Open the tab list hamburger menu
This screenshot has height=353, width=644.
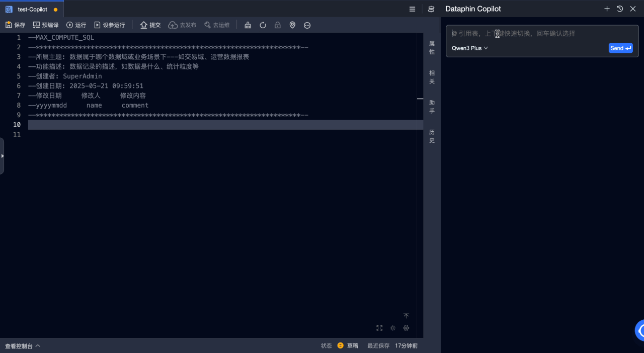pyautogui.click(x=412, y=9)
